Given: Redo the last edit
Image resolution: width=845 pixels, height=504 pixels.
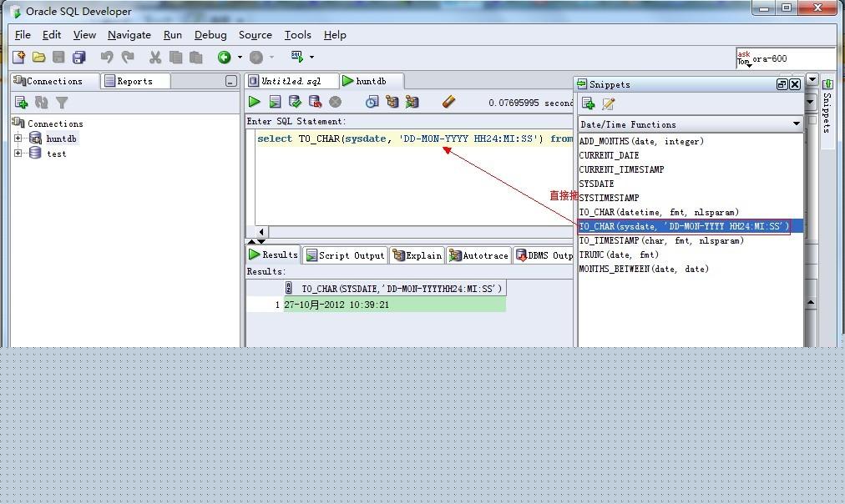Looking at the screenshot, I should [x=128, y=57].
